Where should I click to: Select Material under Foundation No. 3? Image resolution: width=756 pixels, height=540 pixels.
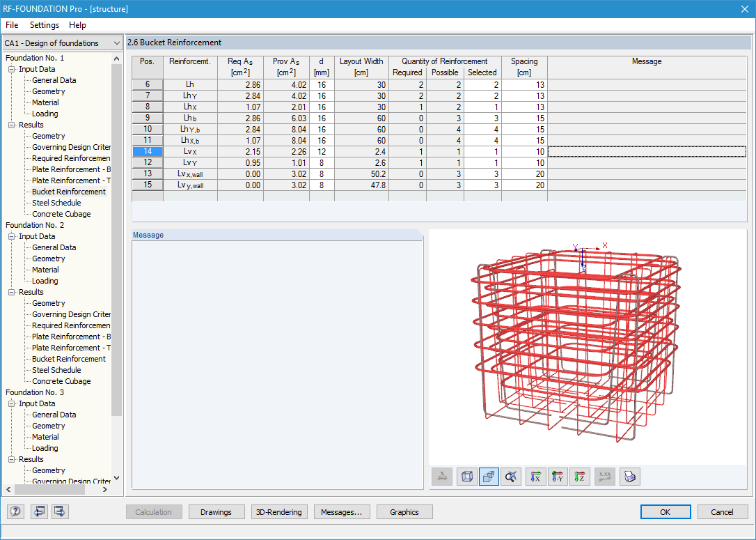click(x=45, y=437)
